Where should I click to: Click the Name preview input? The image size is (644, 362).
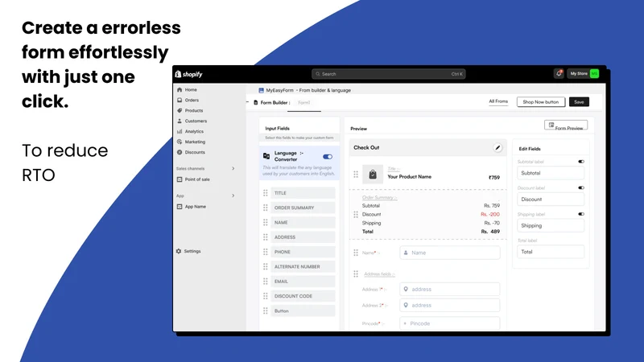pos(450,253)
